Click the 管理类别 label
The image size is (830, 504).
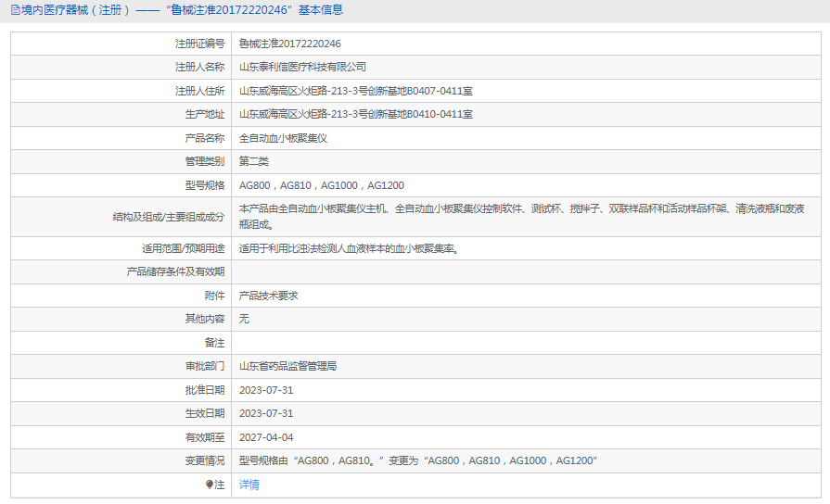[x=205, y=161]
